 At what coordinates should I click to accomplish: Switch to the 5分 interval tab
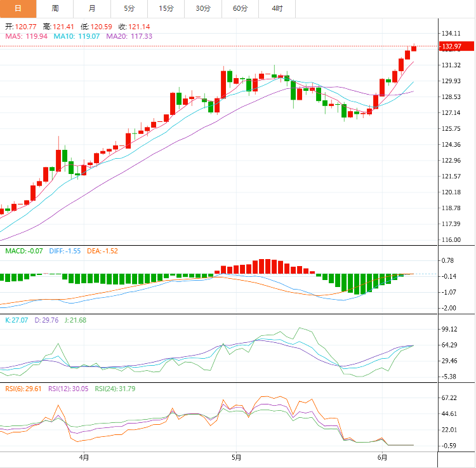click(129, 8)
